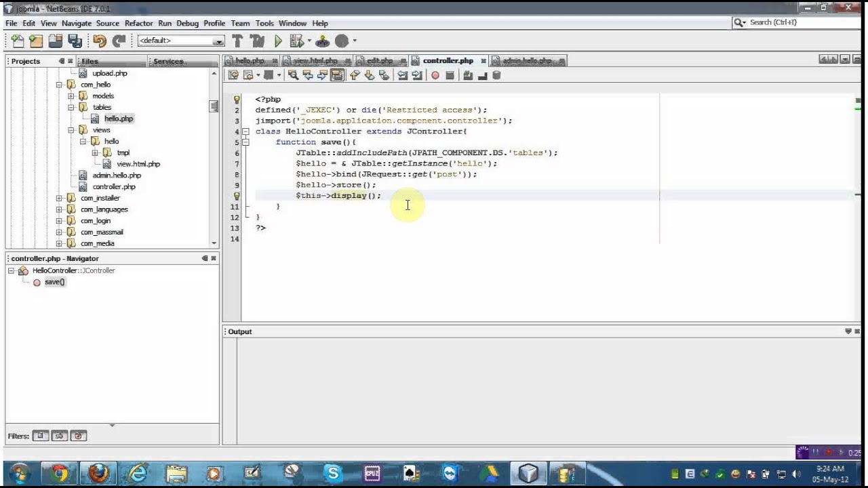Collapse HelloController node in Navigator
This screenshot has height=488, width=868.
click(12, 270)
